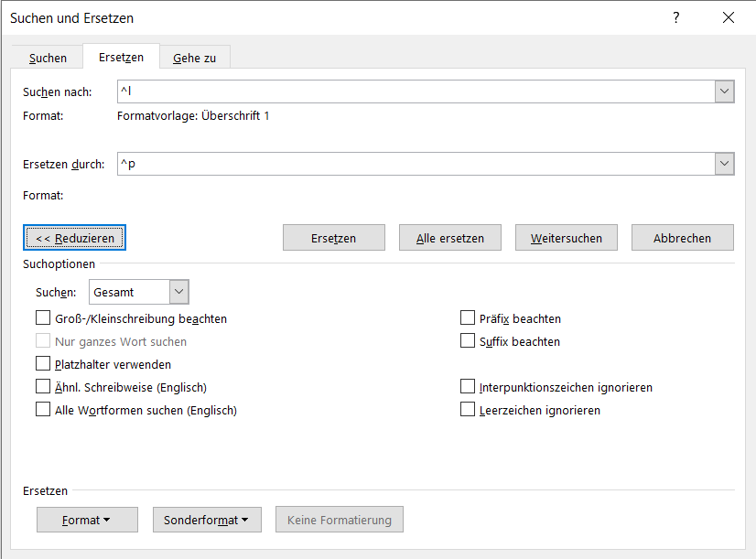Expand the Suchen nach history dropdown

pyautogui.click(x=724, y=91)
